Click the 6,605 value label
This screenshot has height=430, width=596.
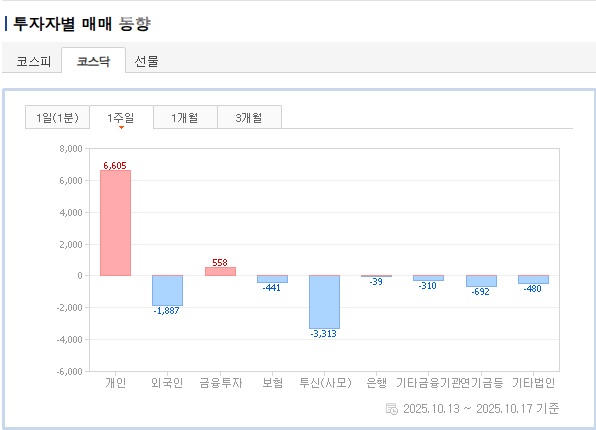tap(115, 165)
